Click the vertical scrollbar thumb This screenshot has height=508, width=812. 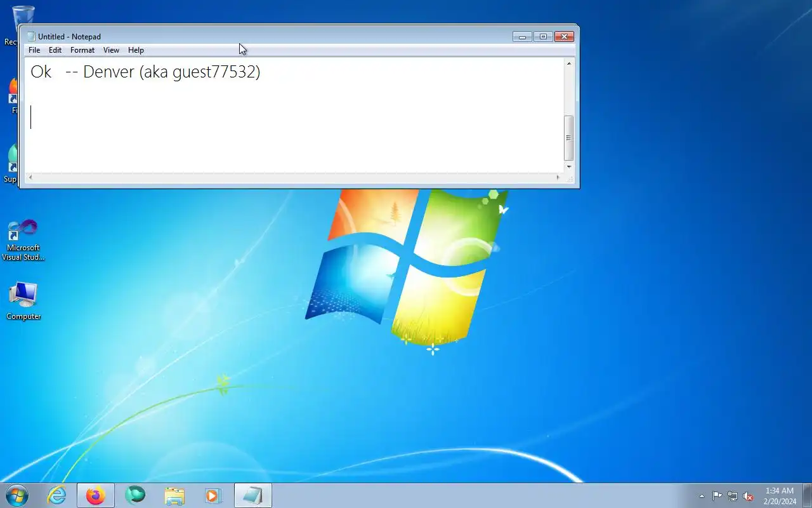coord(569,138)
